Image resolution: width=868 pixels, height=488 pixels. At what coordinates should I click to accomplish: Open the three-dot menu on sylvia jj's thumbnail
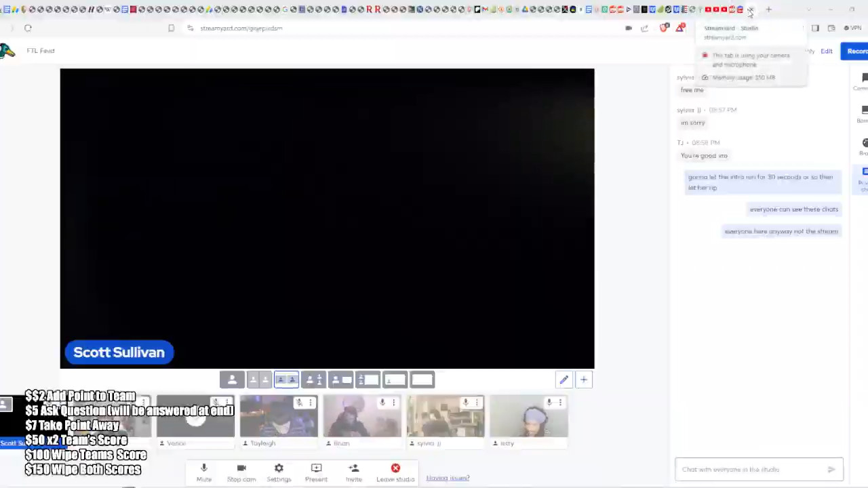pyautogui.click(x=477, y=403)
